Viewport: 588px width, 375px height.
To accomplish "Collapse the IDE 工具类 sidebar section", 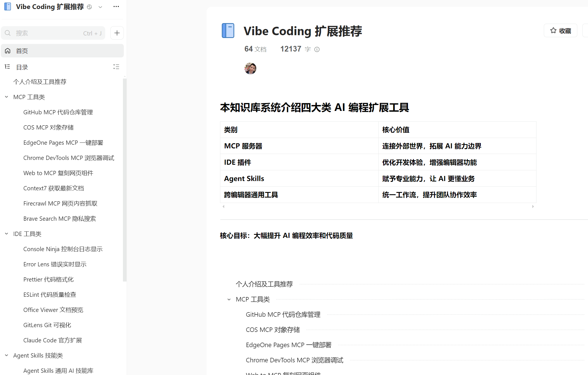I will click(x=6, y=234).
